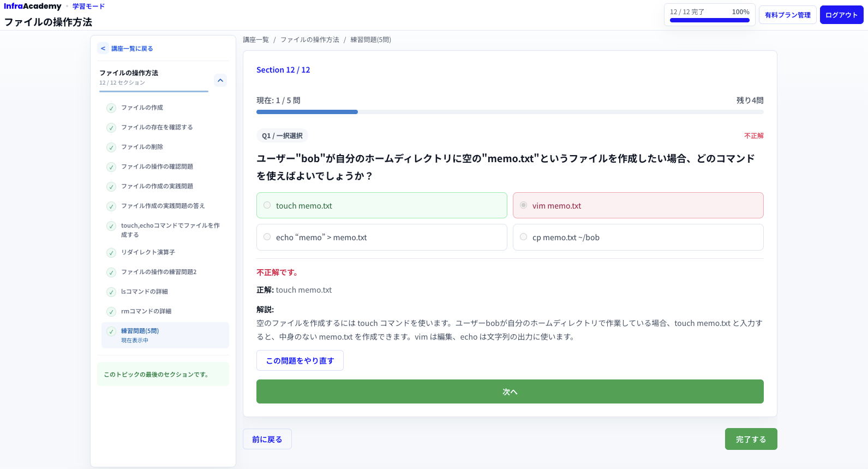This screenshot has width=868, height=469.
Task: Click the green 次へ button
Action: 510,391
